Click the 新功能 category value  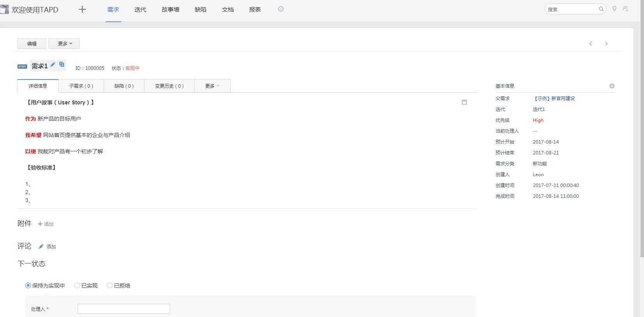[540, 164]
